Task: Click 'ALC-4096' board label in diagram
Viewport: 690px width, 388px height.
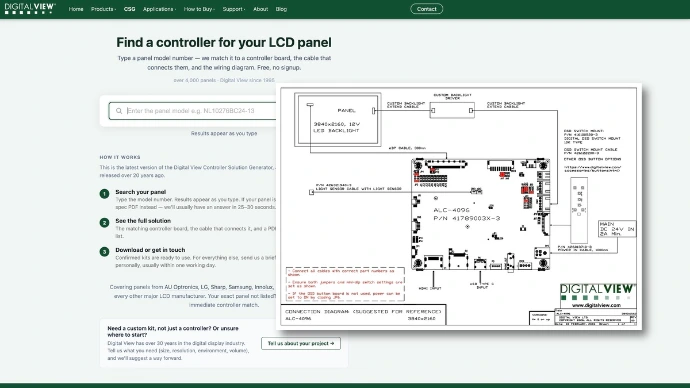Action: [451, 210]
